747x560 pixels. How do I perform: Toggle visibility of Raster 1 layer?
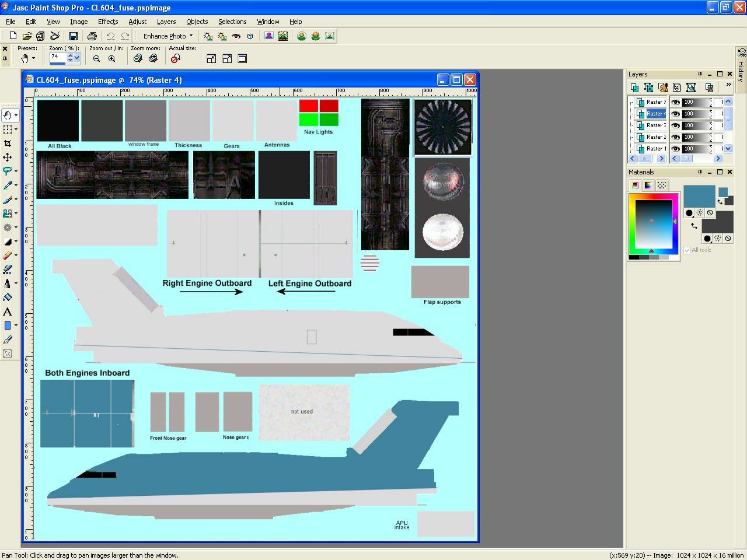point(675,149)
